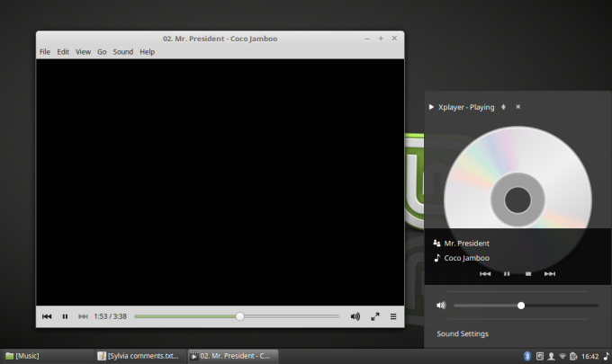This screenshot has height=364, width=612.
Task: Click next track in sound applet popup
Action: (550, 273)
